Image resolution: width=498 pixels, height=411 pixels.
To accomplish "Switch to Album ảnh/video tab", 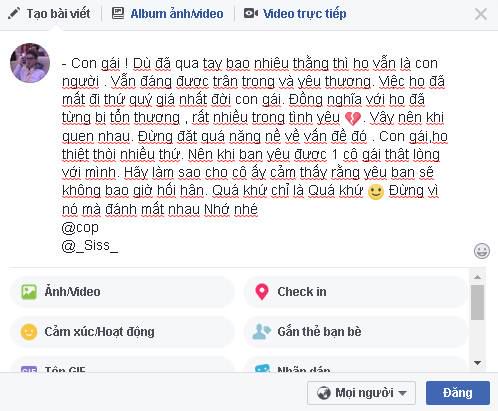I will click(167, 14).
